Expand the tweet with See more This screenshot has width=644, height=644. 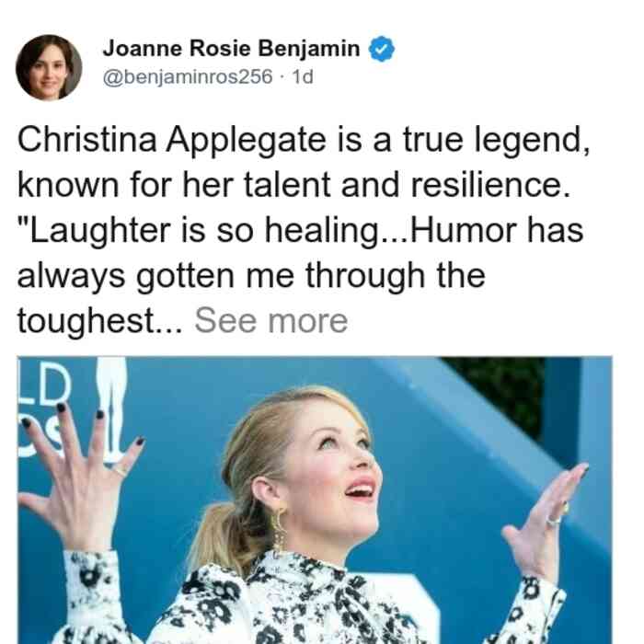tap(271, 320)
